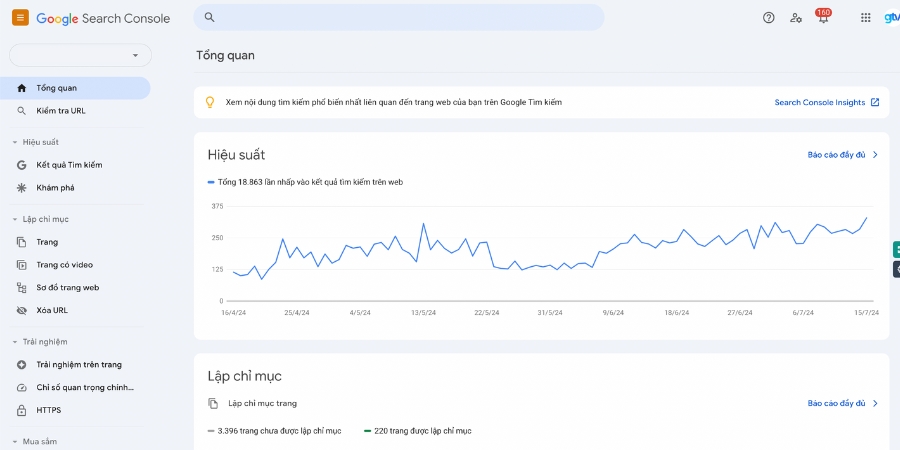Image resolution: width=900 pixels, height=450 pixels.
Task: Open Báo cáo đầy đủ for Hiệu suất
Action: tap(836, 154)
